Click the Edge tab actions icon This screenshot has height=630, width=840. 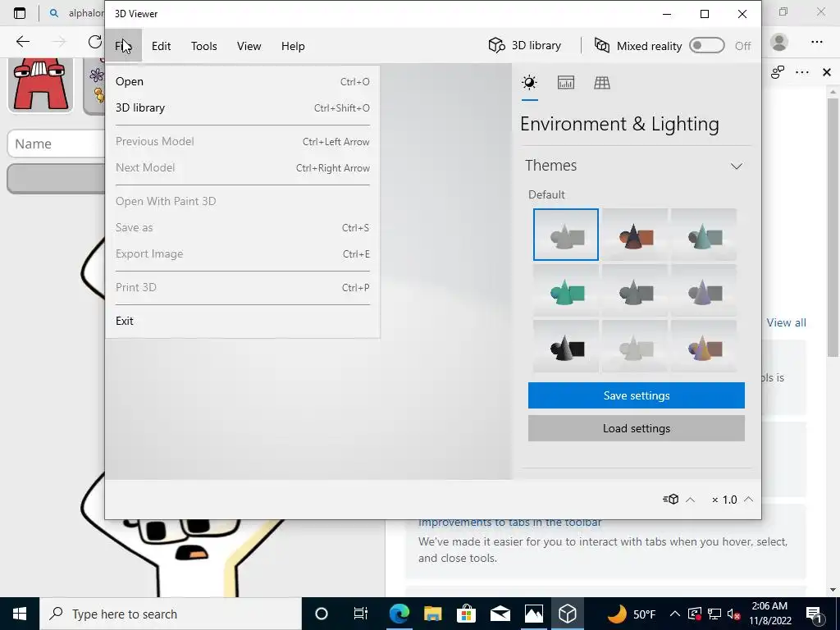coord(20,13)
